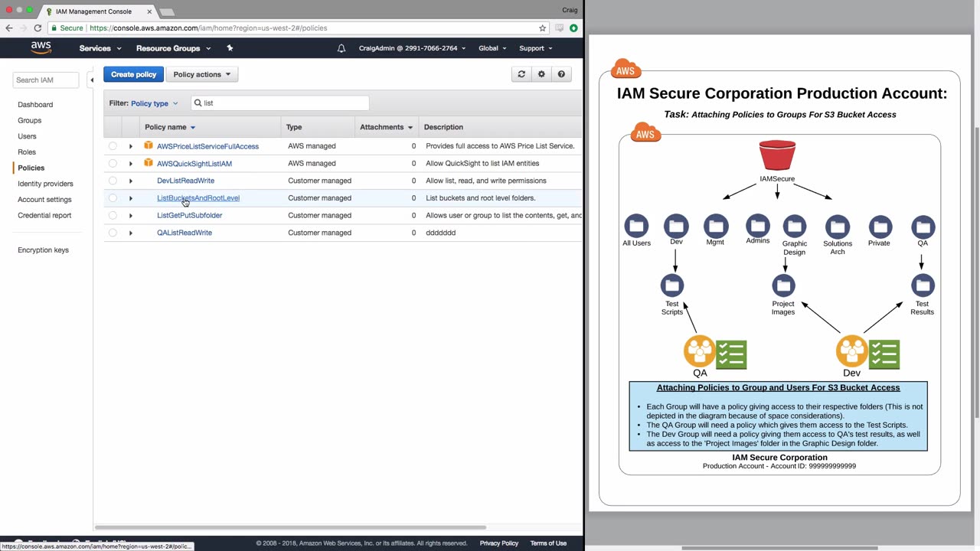
Task: Expand the AWSQuickSightListIAM row
Action: (x=131, y=164)
